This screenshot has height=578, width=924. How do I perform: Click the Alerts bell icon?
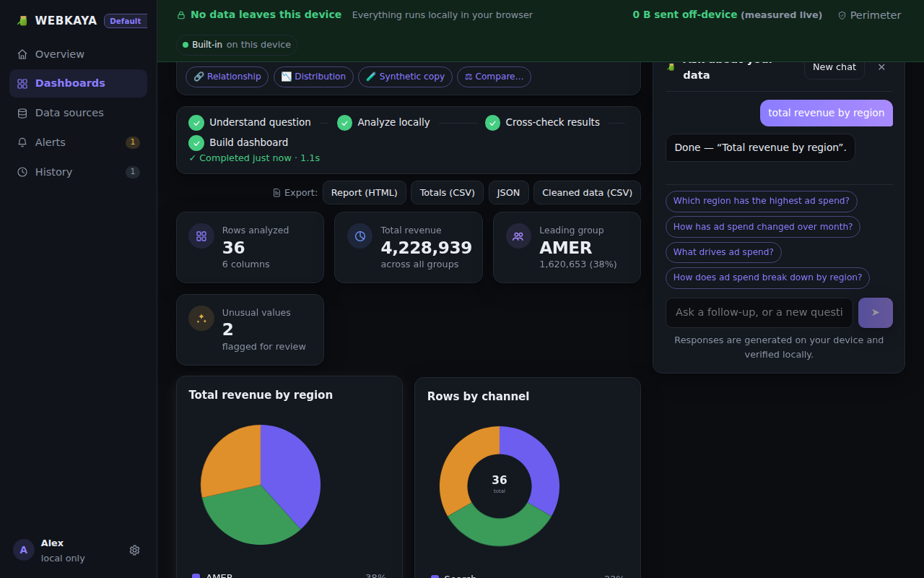click(x=22, y=143)
